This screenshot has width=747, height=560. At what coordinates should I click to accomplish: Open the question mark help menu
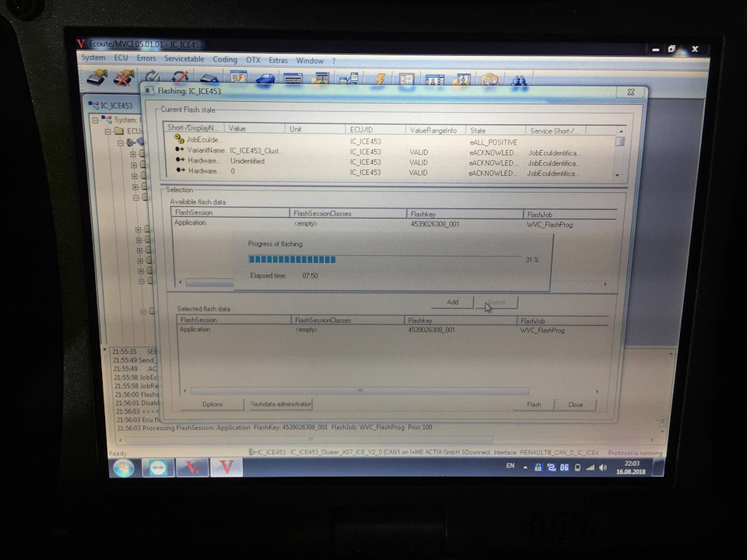click(334, 61)
